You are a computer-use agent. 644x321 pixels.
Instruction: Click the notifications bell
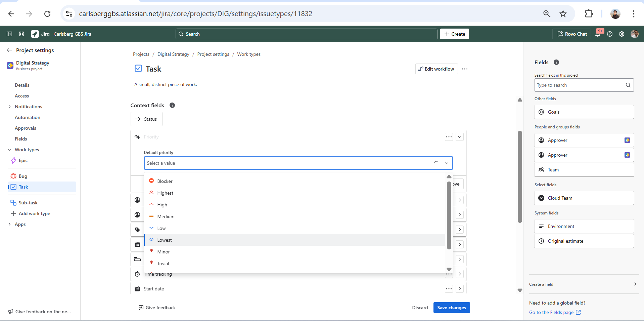click(598, 34)
